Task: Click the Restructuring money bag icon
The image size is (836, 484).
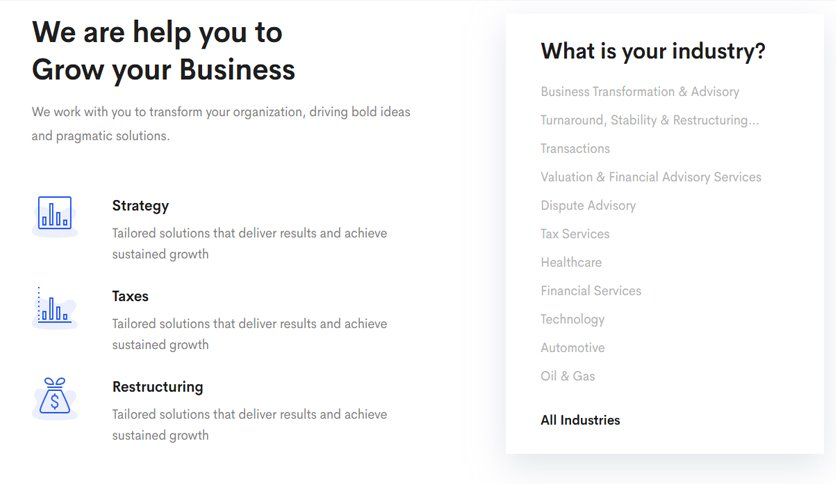Action: coord(54,398)
